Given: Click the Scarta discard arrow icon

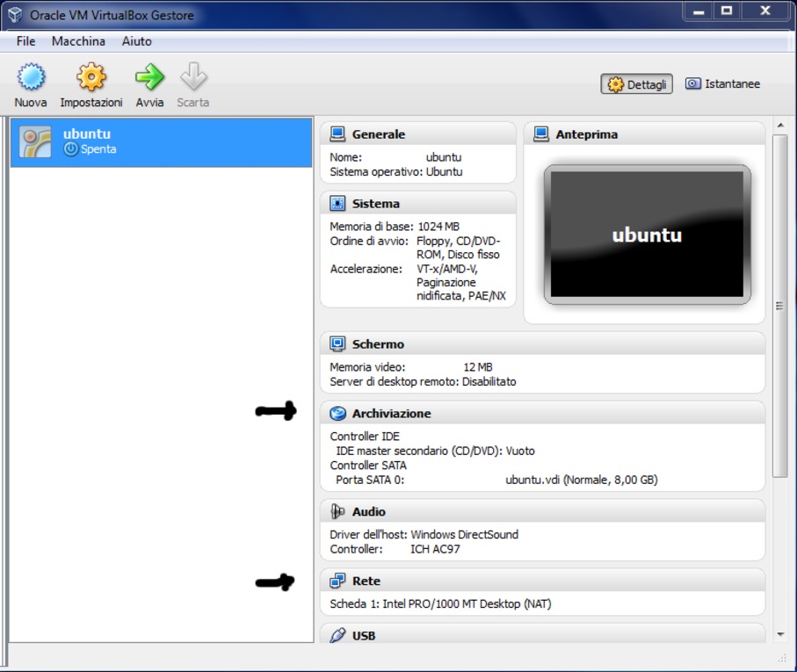Looking at the screenshot, I should tap(192, 78).
